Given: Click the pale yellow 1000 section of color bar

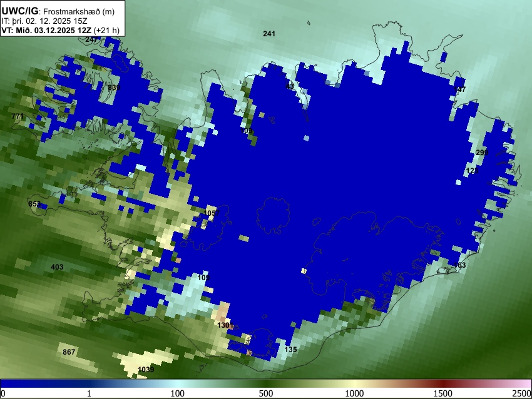Looking at the screenshot, I should coord(354,384).
